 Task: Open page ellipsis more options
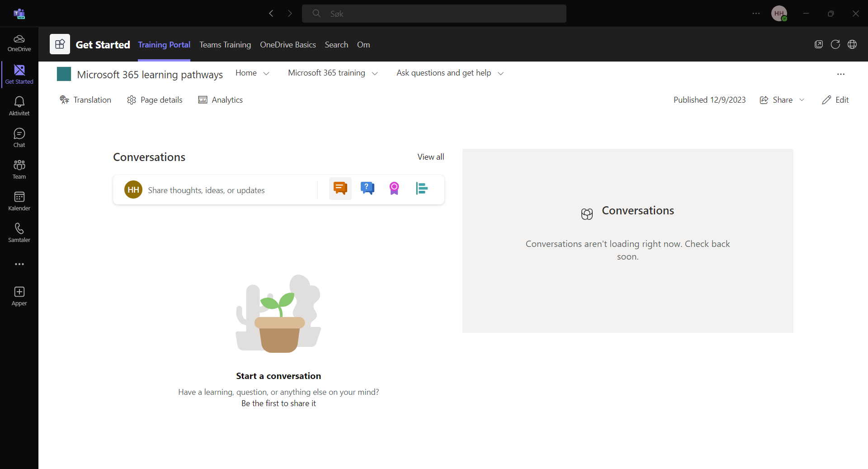841,74
